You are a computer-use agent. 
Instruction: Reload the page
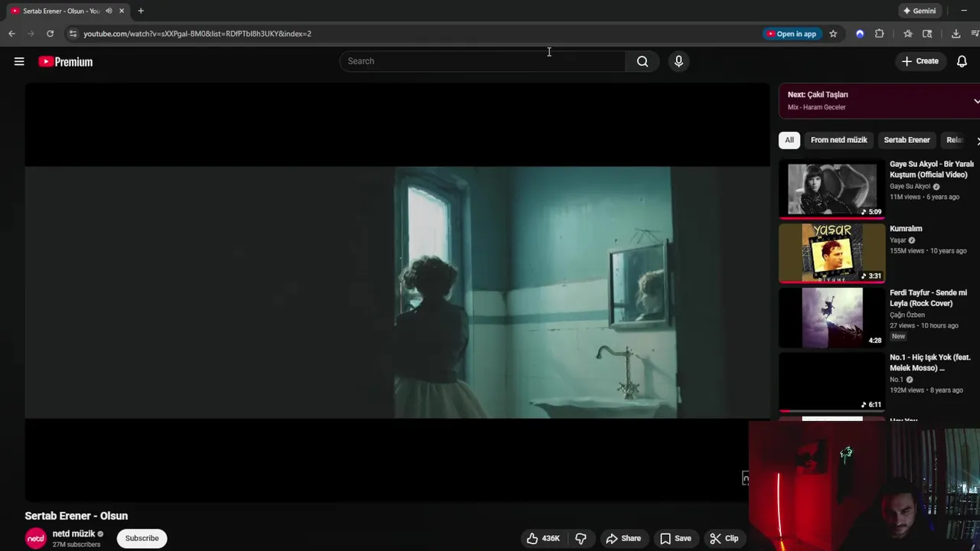(x=50, y=34)
